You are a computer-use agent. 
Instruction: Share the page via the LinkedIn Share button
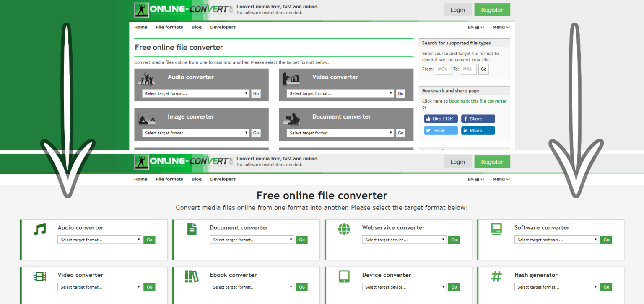click(x=478, y=131)
